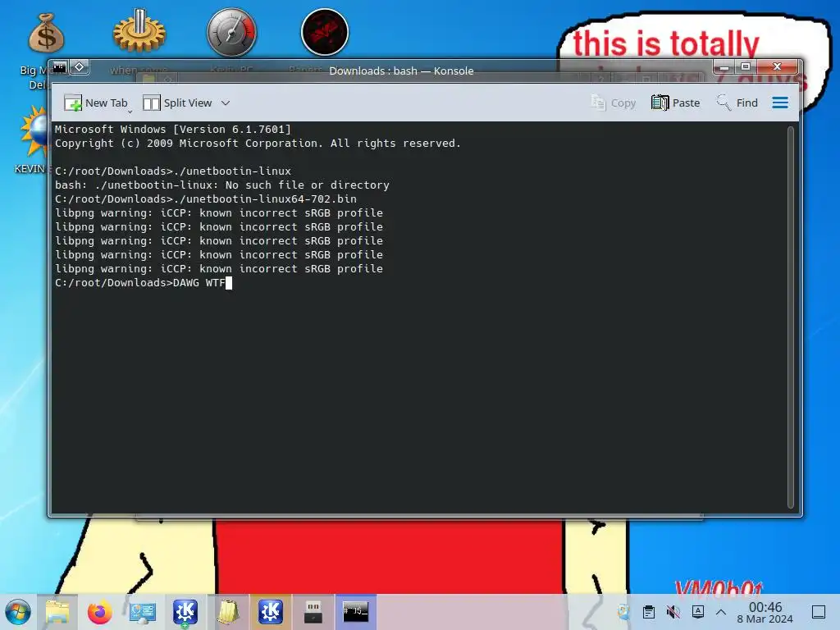Open the New Tab profile dropdown arrow
The height and width of the screenshot is (630, 840).
click(130, 112)
